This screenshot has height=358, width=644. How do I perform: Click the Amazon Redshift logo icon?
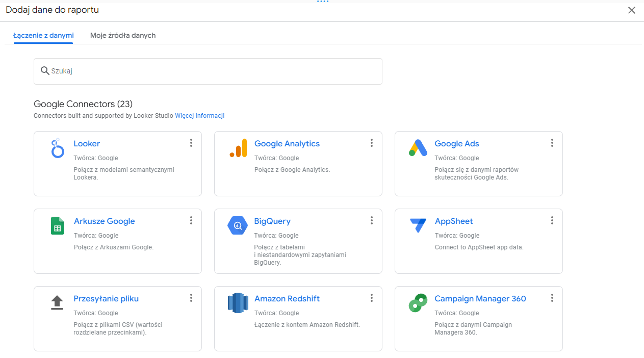click(238, 303)
